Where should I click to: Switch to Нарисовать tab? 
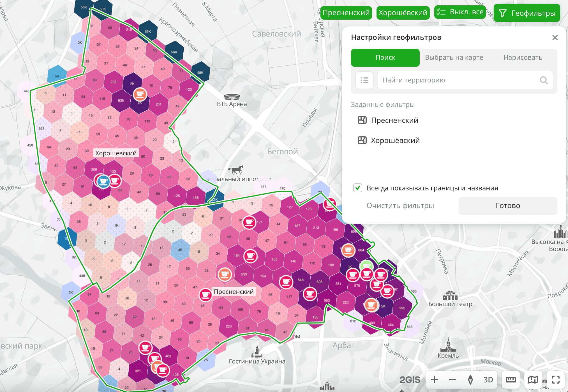tap(523, 57)
